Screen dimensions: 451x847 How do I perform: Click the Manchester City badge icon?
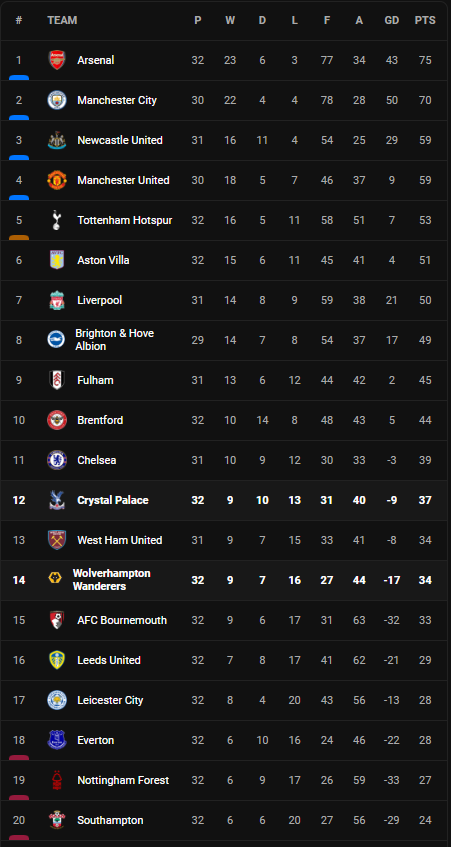click(x=57, y=100)
